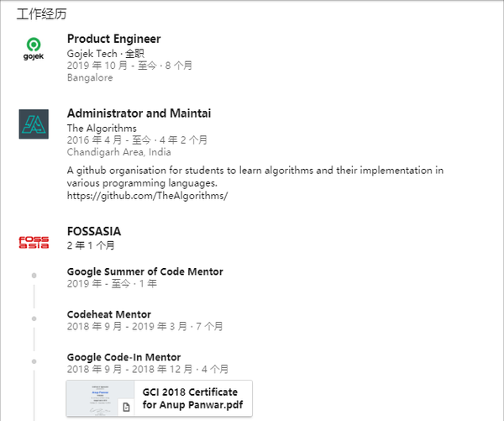Open the github.com/TheAlgorithms URL text
Viewport: 504px width, 421px height.
[147, 196]
